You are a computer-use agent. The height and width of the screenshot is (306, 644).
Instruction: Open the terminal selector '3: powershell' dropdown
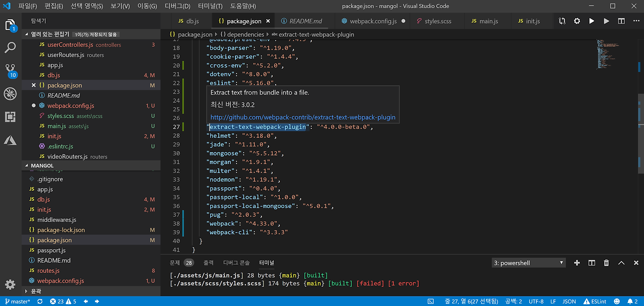tap(528, 263)
